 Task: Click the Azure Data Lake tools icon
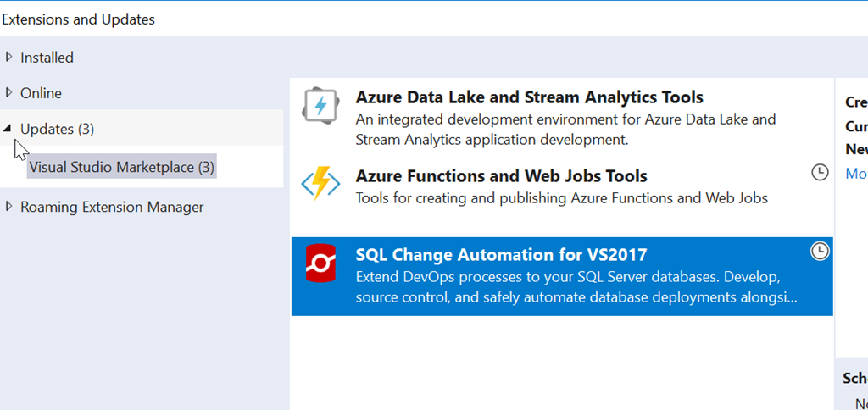320,106
